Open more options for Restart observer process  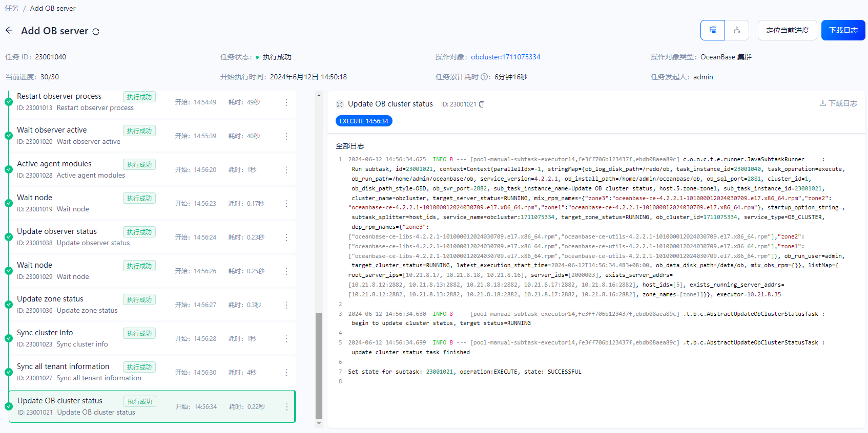(x=286, y=102)
